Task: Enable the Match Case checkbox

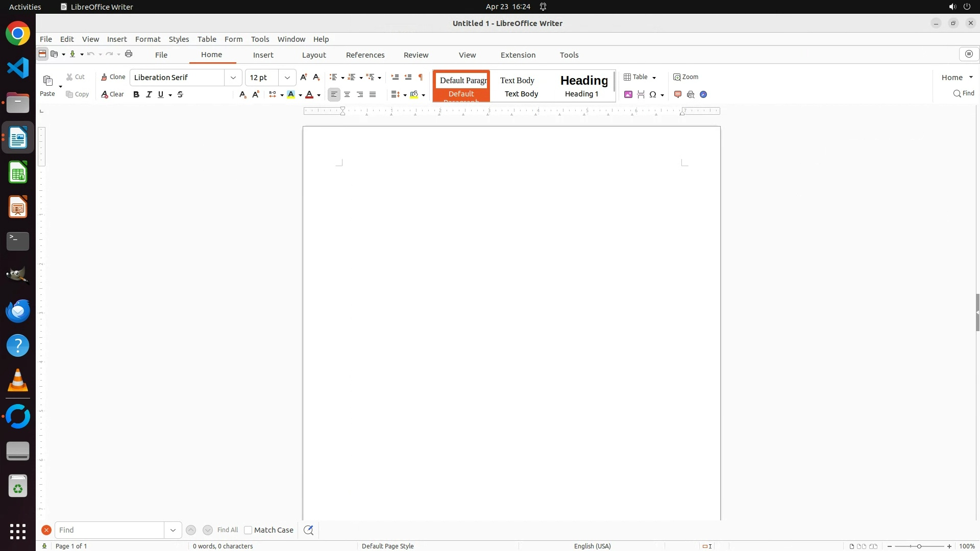Action: (248, 530)
